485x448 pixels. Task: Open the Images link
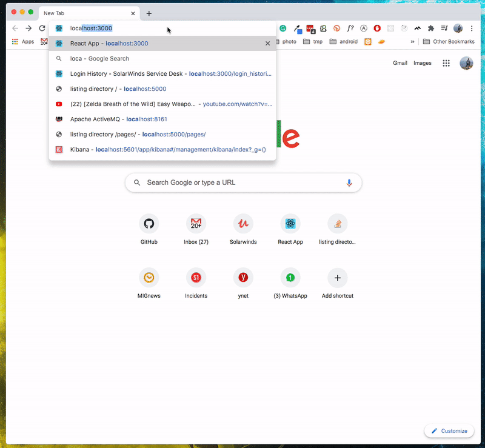[422, 63]
